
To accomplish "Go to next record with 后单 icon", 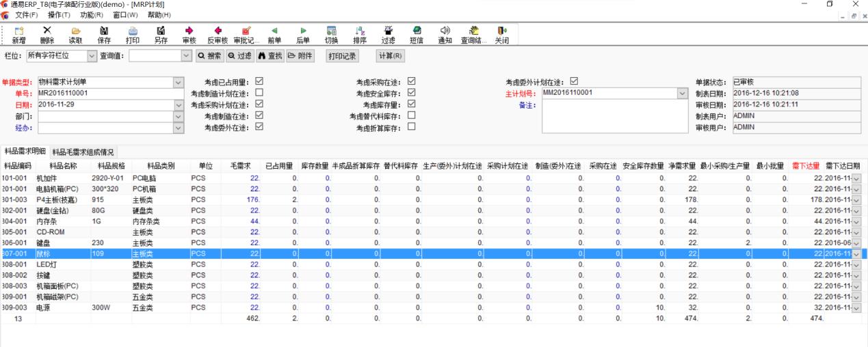I will pos(303,31).
